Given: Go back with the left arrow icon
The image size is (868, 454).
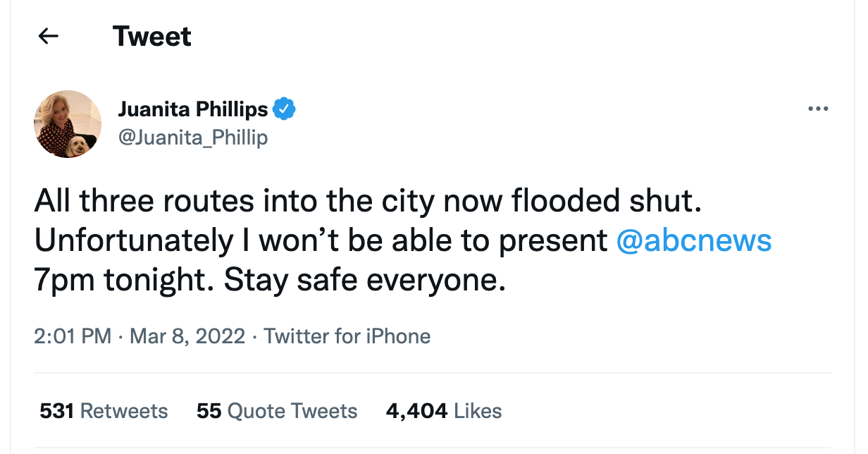Looking at the screenshot, I should point(48,36).
